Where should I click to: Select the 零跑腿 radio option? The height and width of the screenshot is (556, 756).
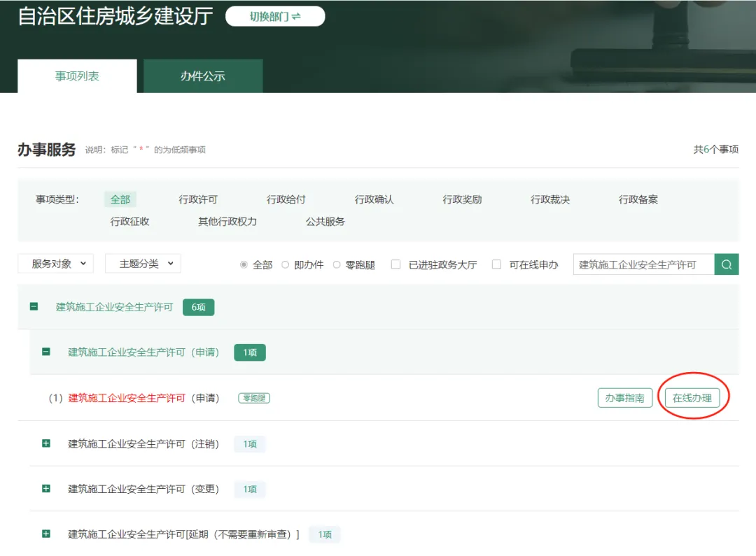(337, 264)
